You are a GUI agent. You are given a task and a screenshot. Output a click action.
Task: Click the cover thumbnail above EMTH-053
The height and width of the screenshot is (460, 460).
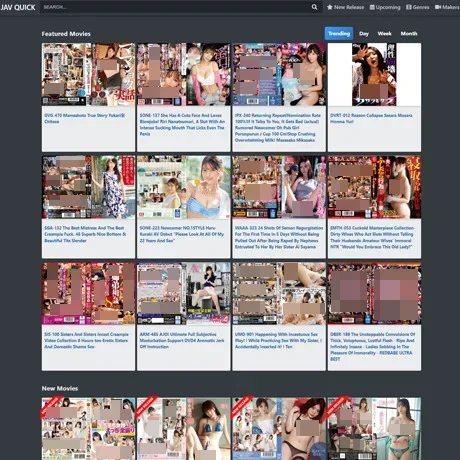[x=374, y=187]
